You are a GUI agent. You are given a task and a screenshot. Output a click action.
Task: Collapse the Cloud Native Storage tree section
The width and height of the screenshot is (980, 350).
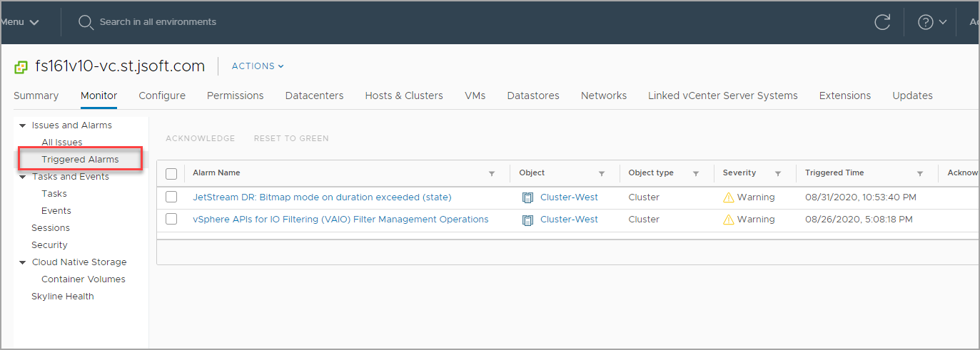[x=23, y=262]
